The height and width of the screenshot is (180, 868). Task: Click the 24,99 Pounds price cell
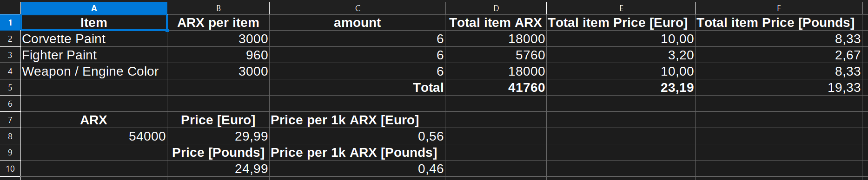[x=218, y=168]
